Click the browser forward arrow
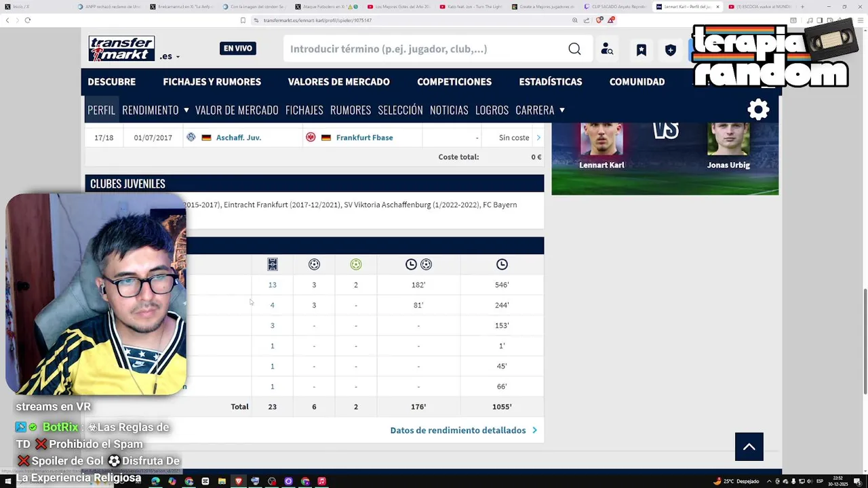 pyautogui.click(x=17, y=20)
